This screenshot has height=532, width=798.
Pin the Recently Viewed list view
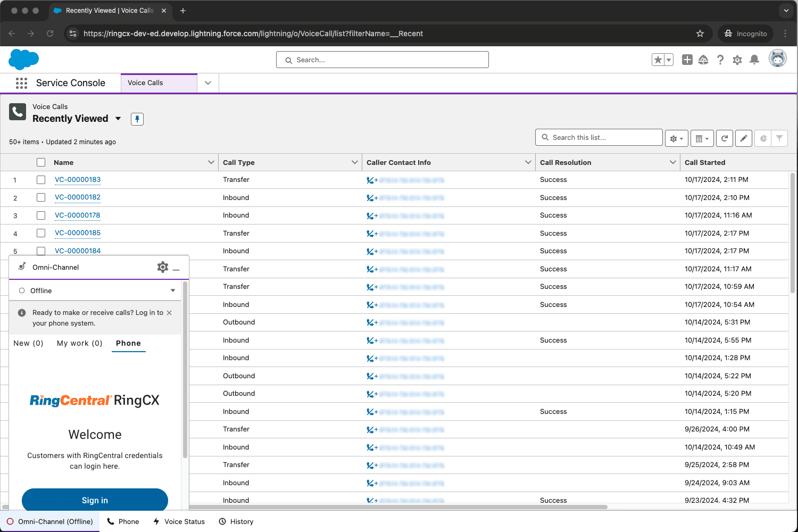click(x=137, y=119)
